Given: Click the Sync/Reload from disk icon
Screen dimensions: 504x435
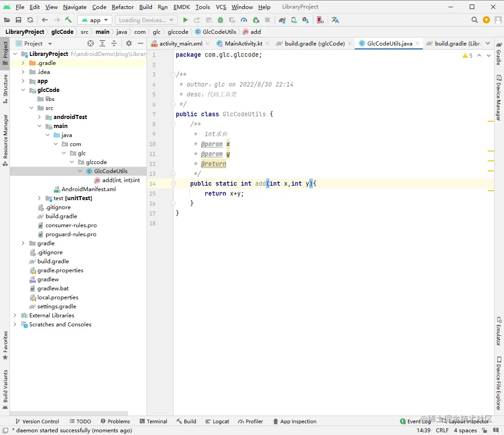Looking at the screenshot, I should point(30,20).
